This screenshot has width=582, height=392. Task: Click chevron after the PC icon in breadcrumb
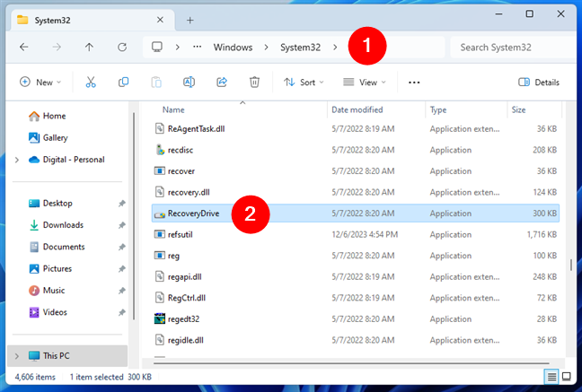point(178,48)
